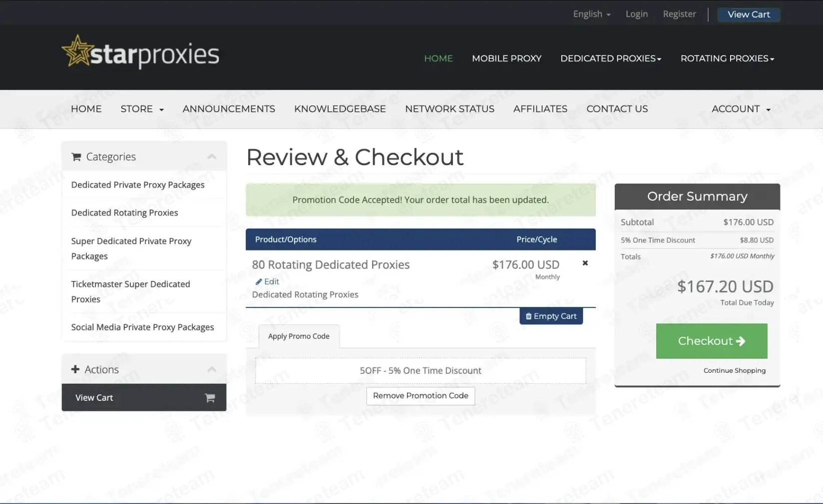The height and width of the screenshot is (504, 823).
Task: Click the Promotion Code Accepted message
Action: point(420,200)
